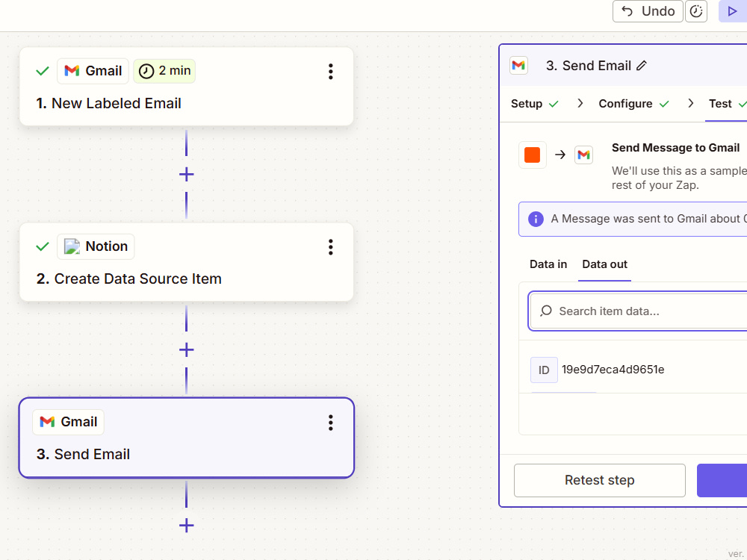Click the play icon in top toolbar
The width and height of the screenshot is (747, 560).
[732, 11]
